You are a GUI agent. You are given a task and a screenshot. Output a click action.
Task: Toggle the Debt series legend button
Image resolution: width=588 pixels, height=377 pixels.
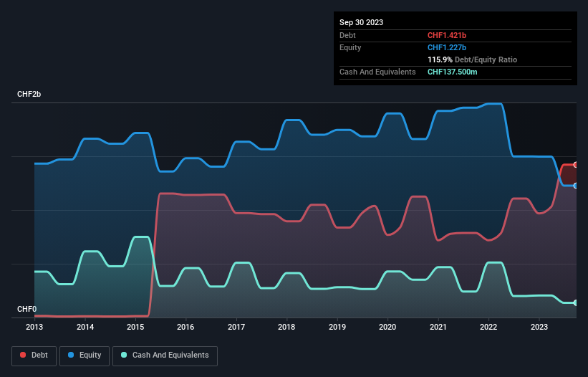pos(34,355)
